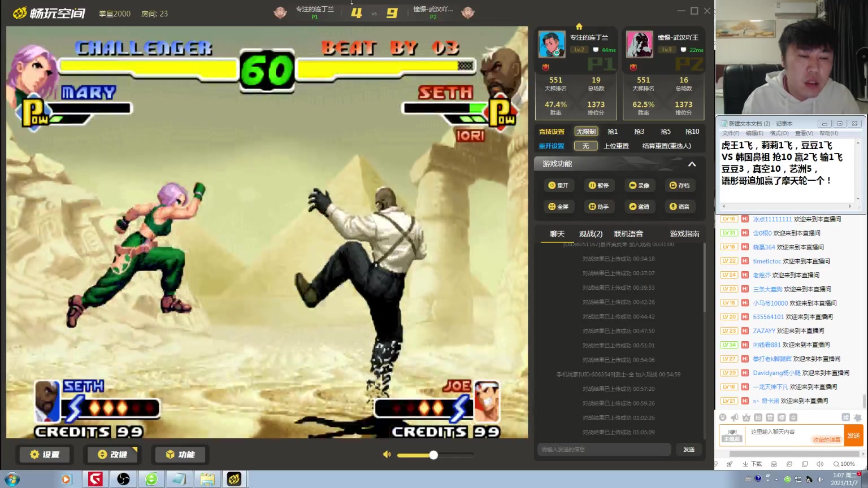This screenshot has width=868, height=488.
Task: Click the browser rocket accelerator icon
Action: click(730, 464)
